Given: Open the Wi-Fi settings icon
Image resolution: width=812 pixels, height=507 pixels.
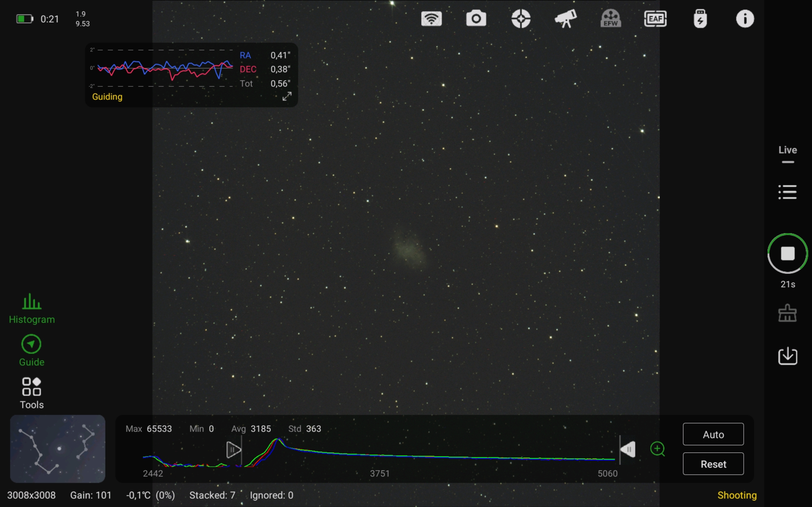Looking at the screenshot, I should [x=431, y=19].
